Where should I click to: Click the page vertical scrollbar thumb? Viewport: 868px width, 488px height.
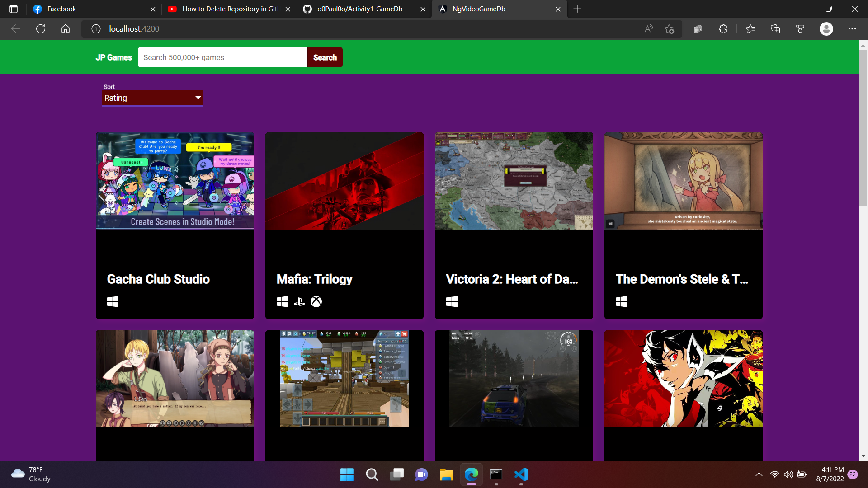(863, 127)
